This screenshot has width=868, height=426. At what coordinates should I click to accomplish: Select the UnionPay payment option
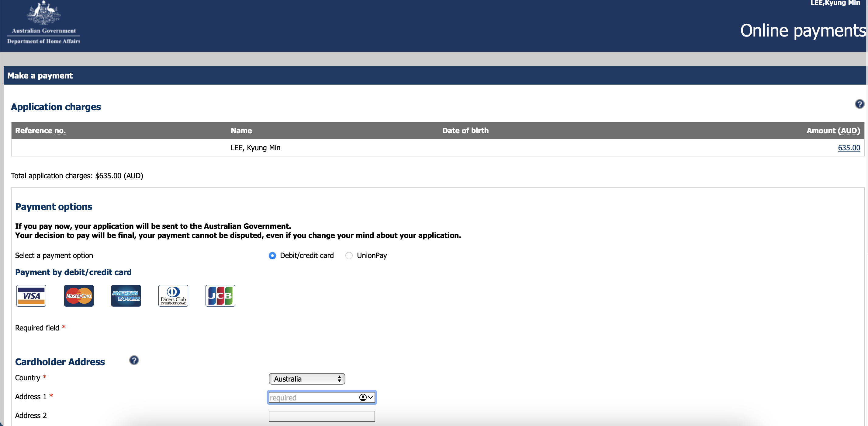click(x=349, y=256)
